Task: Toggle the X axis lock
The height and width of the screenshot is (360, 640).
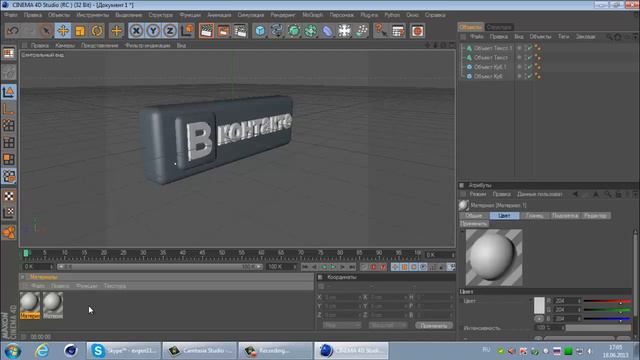Action: point(136,31)
